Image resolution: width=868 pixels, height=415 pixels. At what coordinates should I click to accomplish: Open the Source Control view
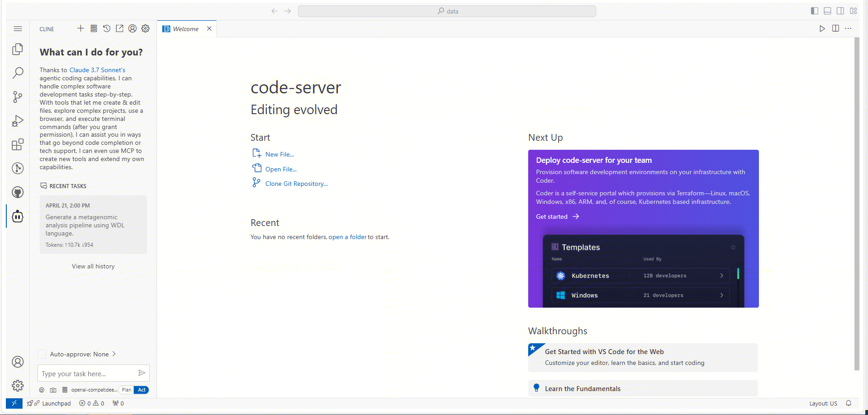(18, 97)
